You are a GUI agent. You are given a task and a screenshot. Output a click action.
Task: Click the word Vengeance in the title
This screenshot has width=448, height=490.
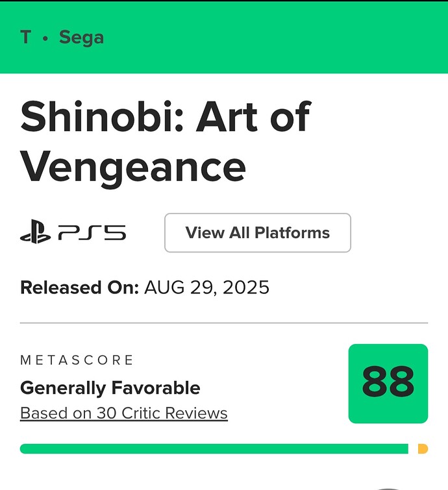pos(133,167)
